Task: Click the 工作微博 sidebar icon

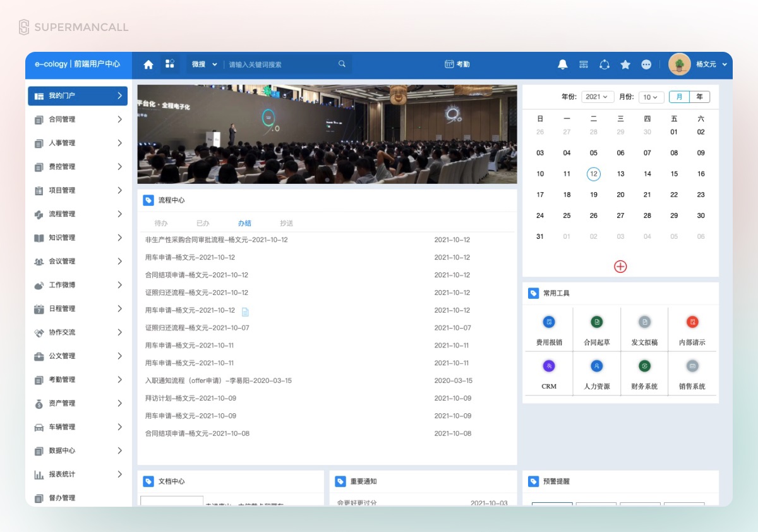Action: (x=39, y=286)
